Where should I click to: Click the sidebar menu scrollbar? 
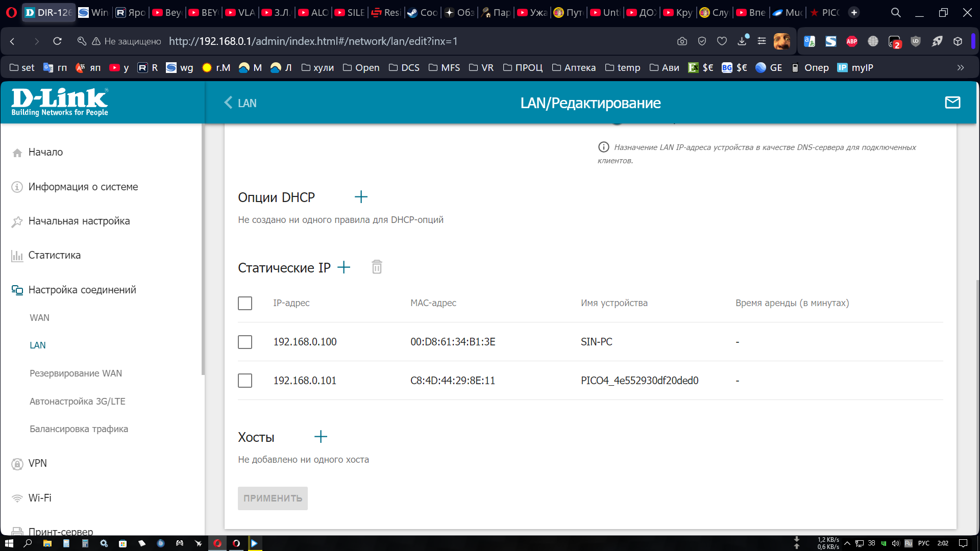click(203, 250)
